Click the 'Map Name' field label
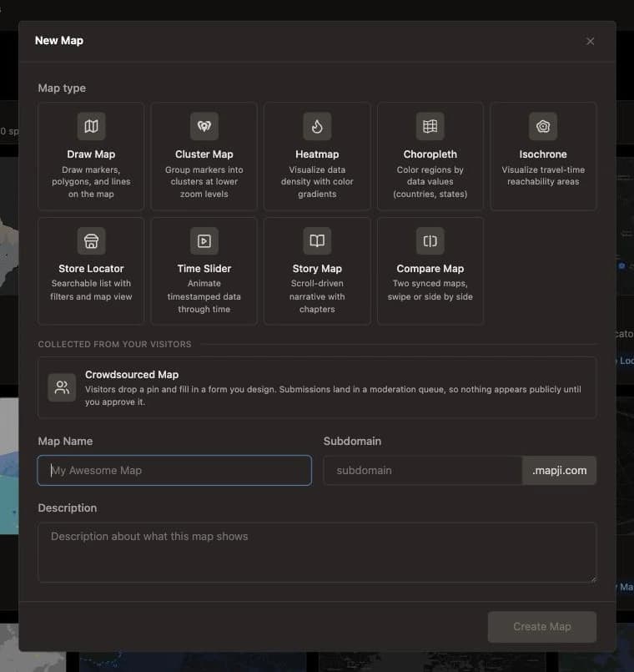Viewport: 634px width, 672px height. pos(65,441)
